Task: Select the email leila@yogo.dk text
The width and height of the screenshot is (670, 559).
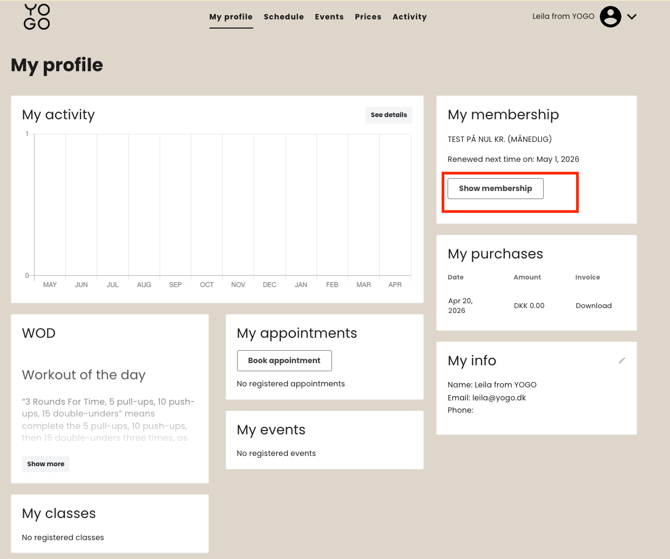Action: tap(485, 398)
